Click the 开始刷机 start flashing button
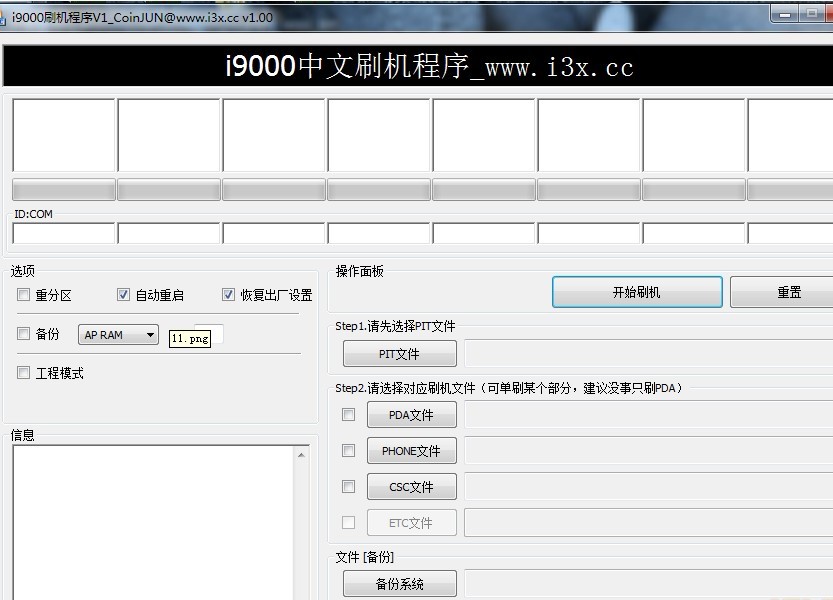This screenshot has height=600, width=833. [637, 292]
